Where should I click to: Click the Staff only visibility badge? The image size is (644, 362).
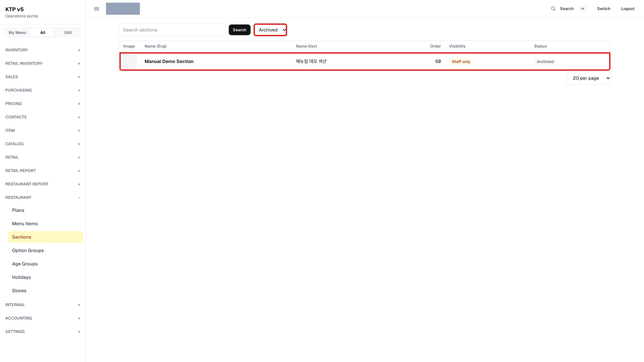point(461,61)
